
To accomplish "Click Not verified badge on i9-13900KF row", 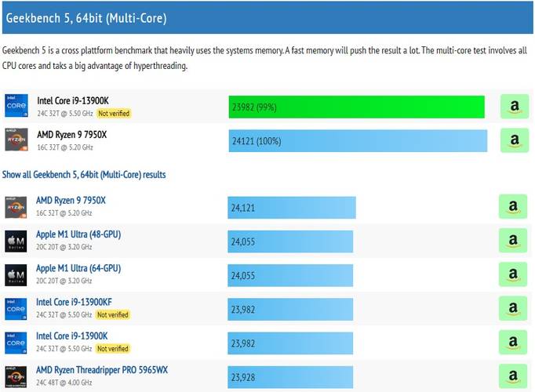I will point(113,314).
